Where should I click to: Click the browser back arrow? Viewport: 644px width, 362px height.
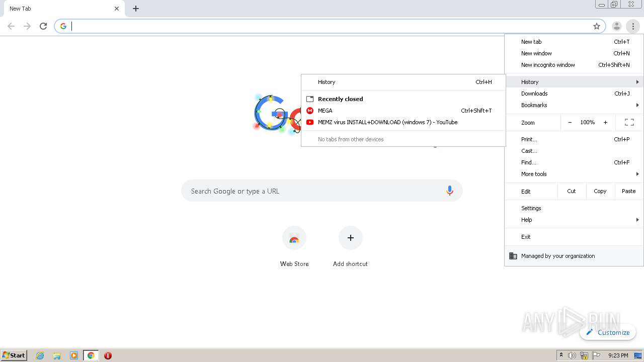click(x=11, y=26)
